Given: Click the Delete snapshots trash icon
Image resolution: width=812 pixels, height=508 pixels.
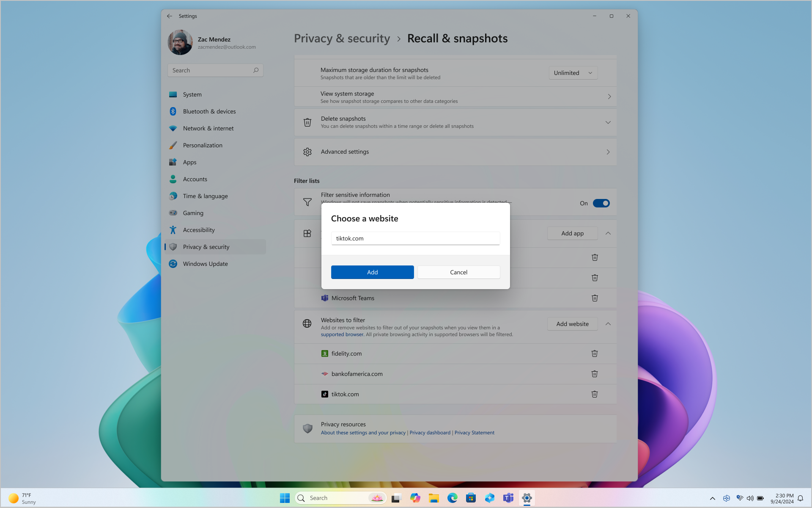Looking at the screenshot, I should point(307,122).
